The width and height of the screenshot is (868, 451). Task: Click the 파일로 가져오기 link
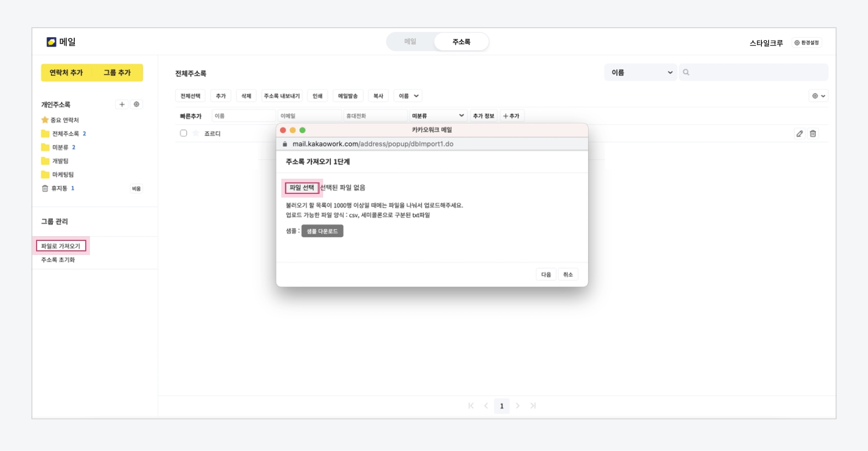coord(61,246)
